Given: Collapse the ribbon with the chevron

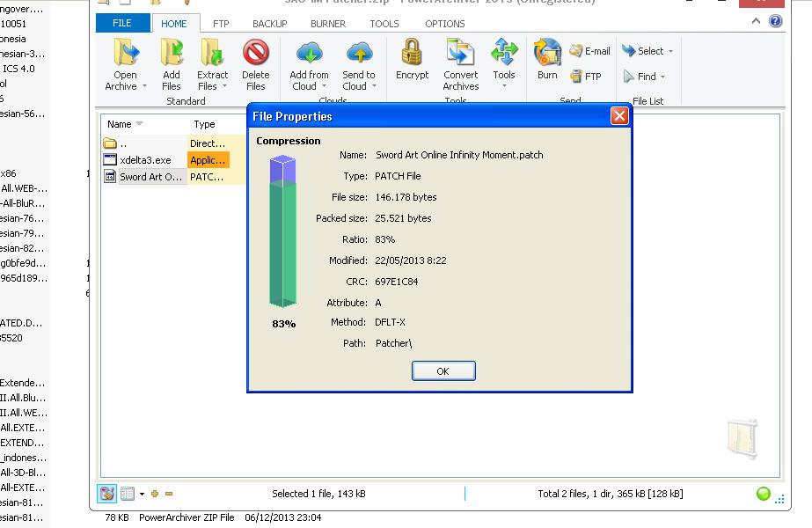Looking at the screenshot, I should point(756,21).
